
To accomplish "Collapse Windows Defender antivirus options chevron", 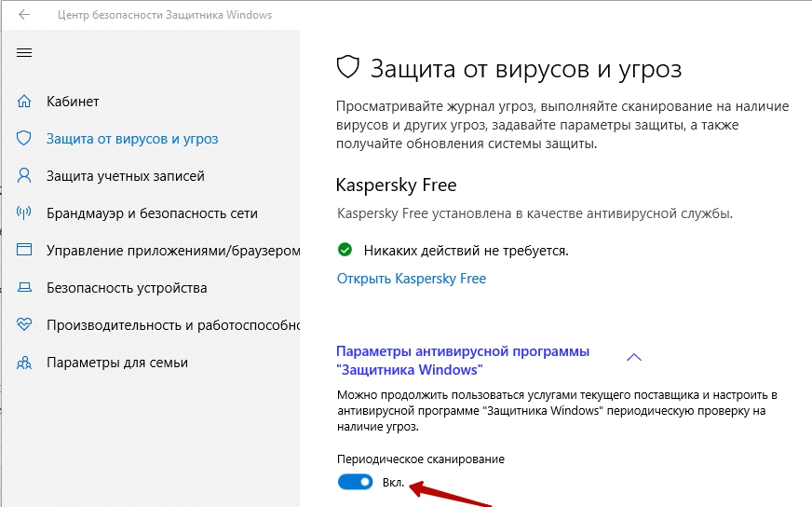I will click(x=634, y=357).
